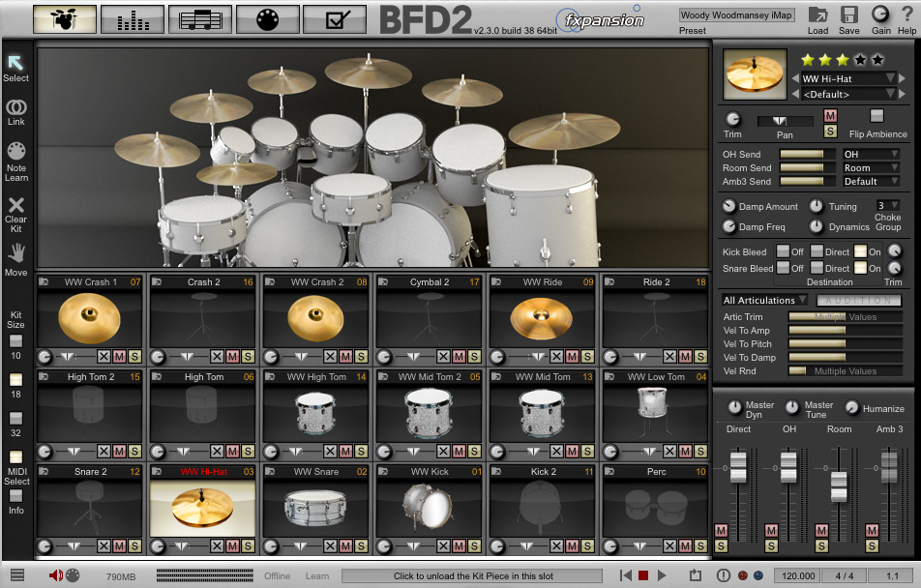Mute the Direct mixer channel
This screenshot has width=921, height=588.
721,530
